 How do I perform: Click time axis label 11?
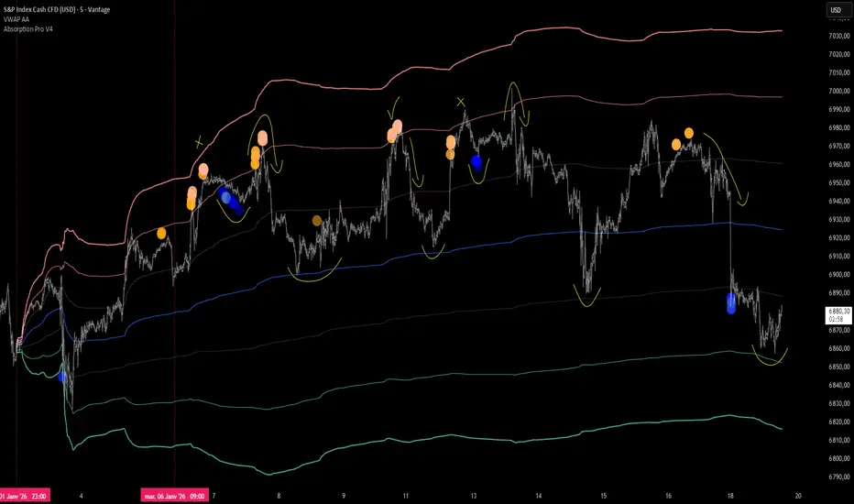[406, 496]
